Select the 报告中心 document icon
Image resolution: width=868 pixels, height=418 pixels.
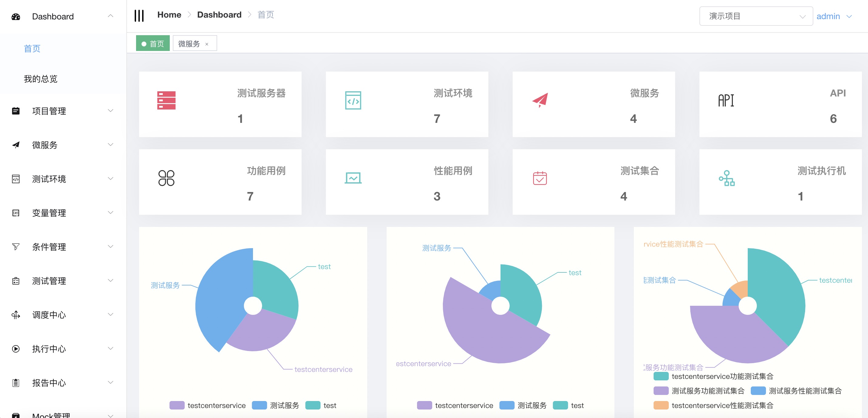[x=16, y=383]
